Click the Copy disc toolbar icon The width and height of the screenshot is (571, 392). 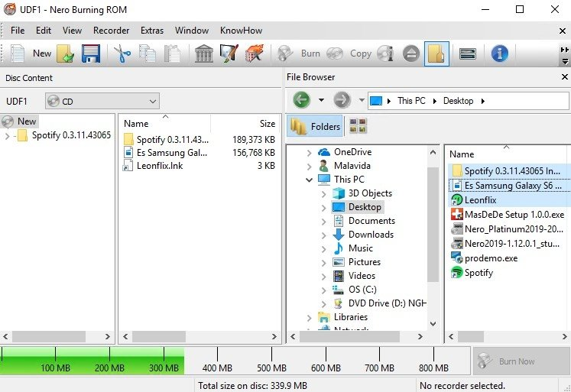[335, 53]
